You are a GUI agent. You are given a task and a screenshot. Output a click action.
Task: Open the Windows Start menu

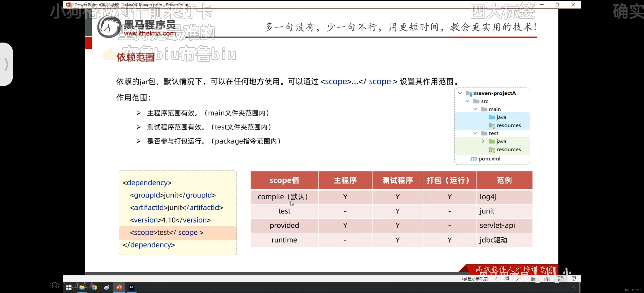[x=69, y=288]
